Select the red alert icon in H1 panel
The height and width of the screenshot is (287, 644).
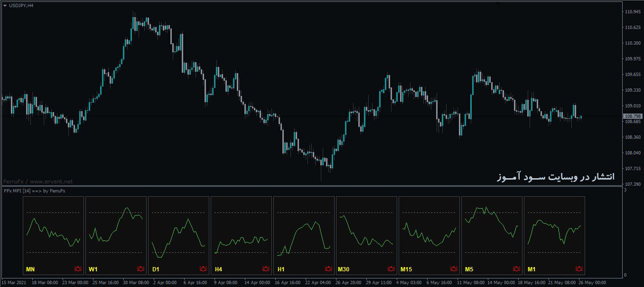tap(328, 269)
